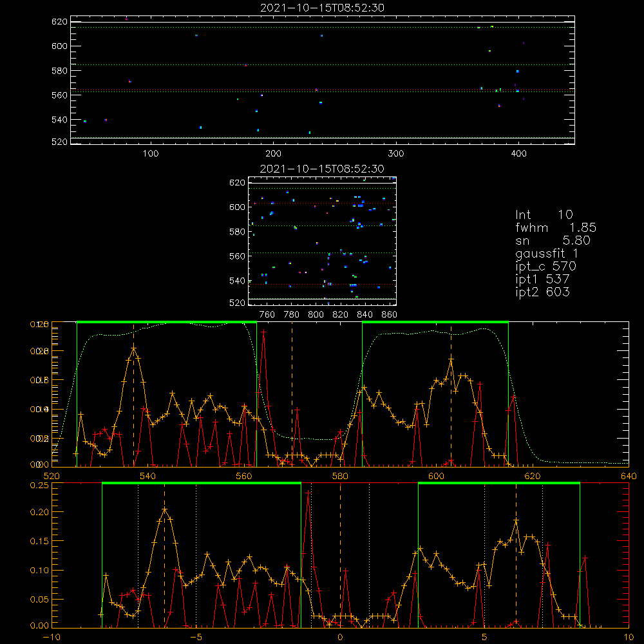Screen dimensions: 644x644
Task: Click the '-5' x-axis label of bottom plot
Action: (x=196, y=638)
